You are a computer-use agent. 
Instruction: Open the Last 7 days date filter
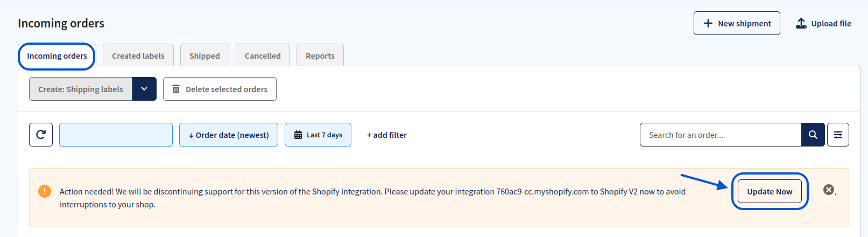318,135
